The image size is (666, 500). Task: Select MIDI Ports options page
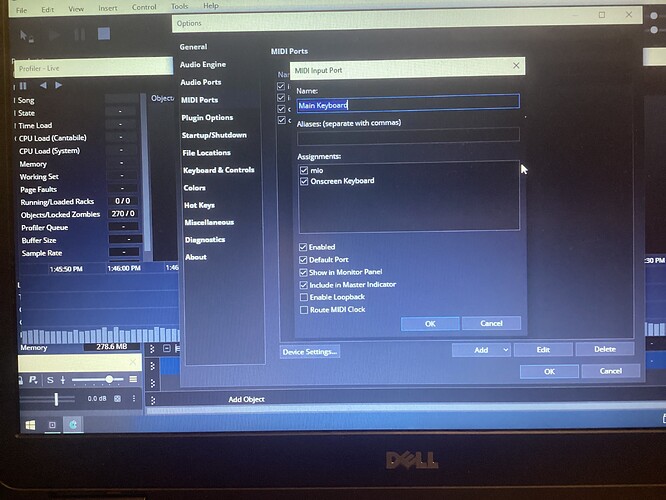click(200, 100)
